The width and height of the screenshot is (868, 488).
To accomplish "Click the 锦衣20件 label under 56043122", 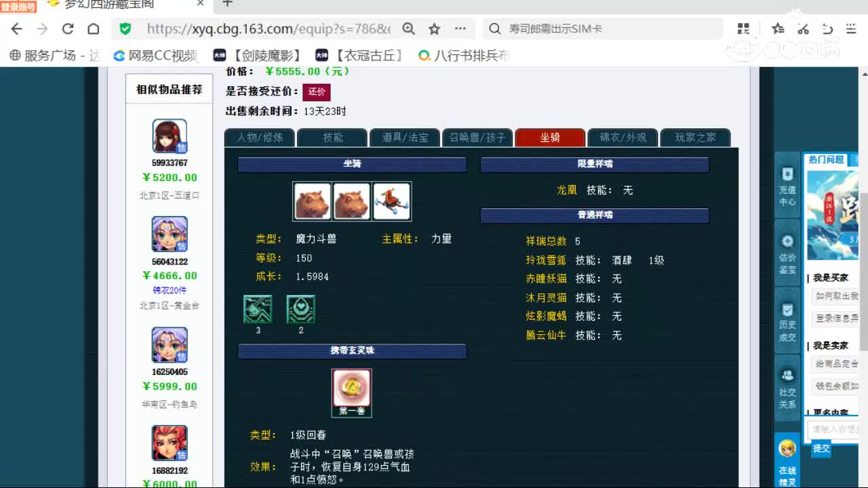I will [170, 290].
